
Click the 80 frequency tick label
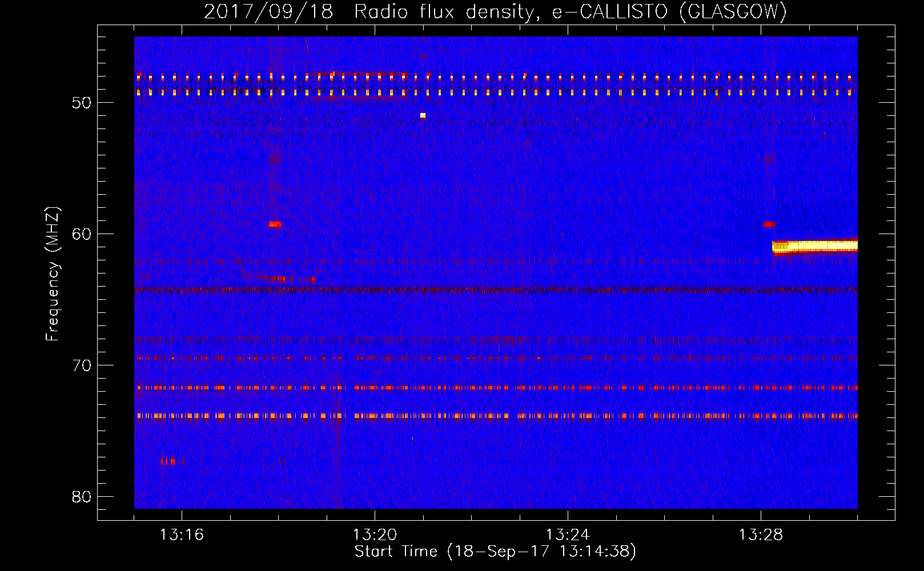coord(82,497)
